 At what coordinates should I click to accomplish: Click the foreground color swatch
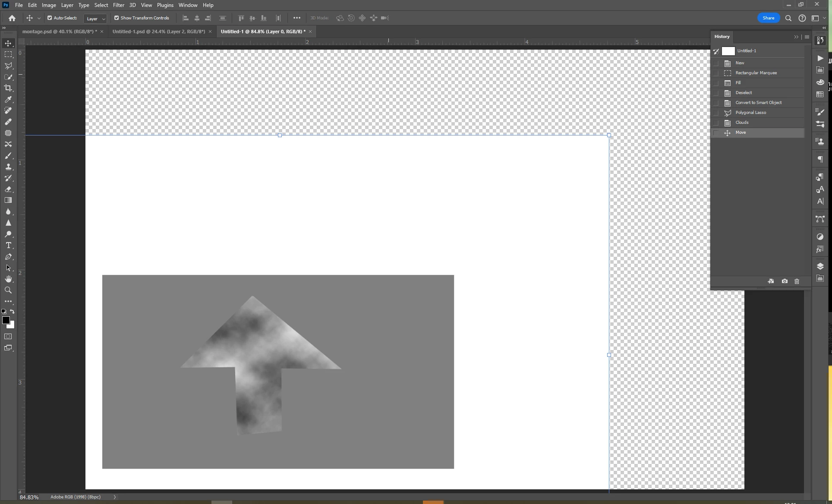tap(6, 320)
